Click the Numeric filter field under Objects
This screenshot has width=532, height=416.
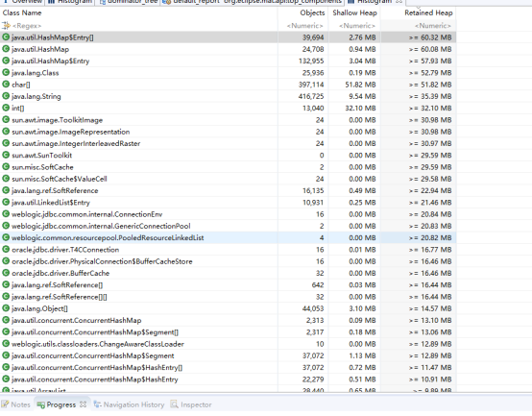(303, 25)
